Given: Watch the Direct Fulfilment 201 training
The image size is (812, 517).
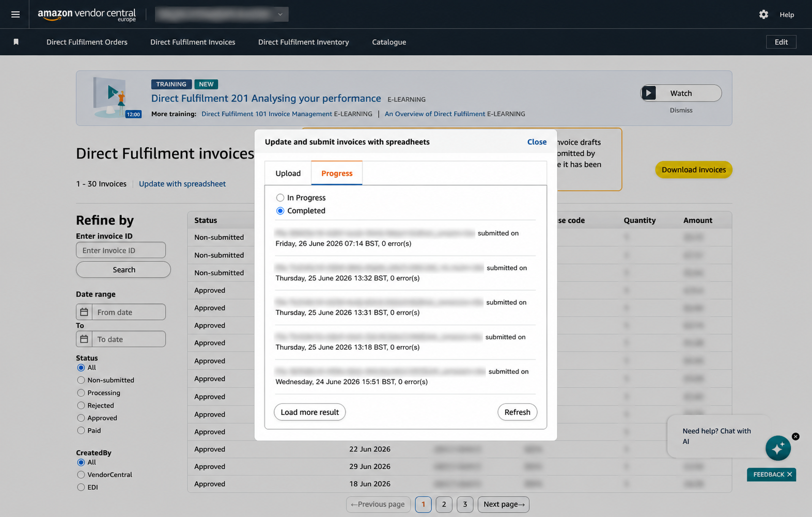Looking at the screenshot, I should pos(681,93).
